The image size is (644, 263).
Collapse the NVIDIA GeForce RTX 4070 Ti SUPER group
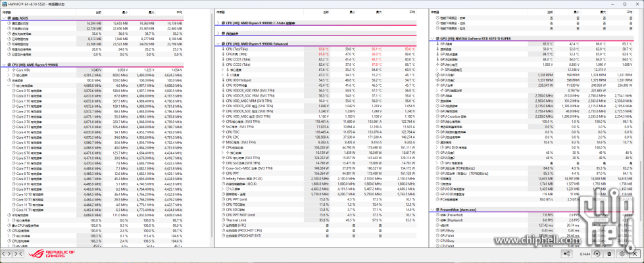[432, 39]
